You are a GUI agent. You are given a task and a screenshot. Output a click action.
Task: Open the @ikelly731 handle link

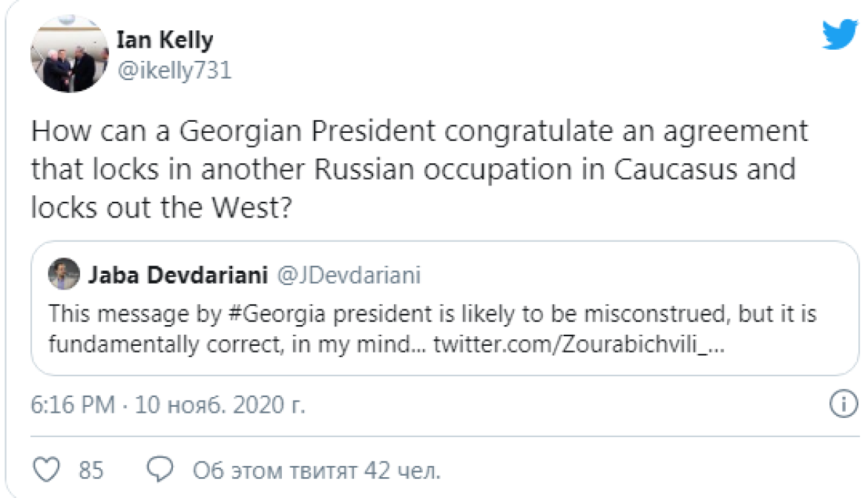(174, 71)
